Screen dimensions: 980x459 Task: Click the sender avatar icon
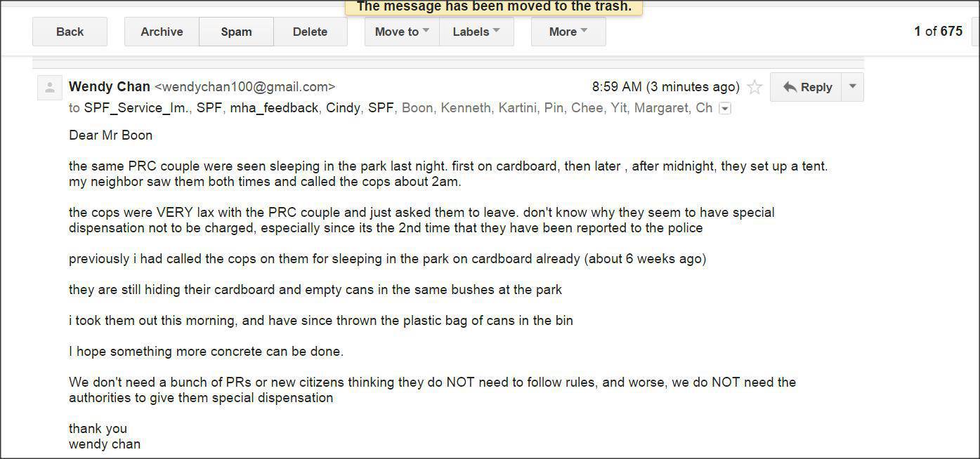50,88
